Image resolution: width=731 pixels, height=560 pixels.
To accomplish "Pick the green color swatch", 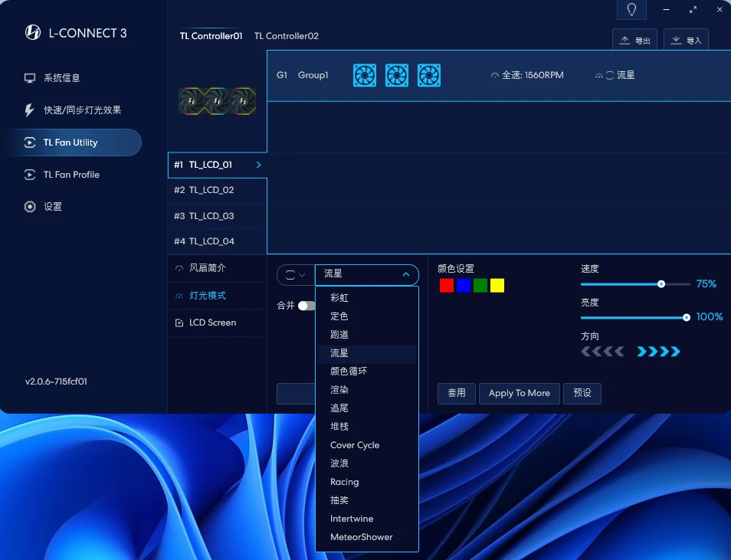I will point(480,285).
